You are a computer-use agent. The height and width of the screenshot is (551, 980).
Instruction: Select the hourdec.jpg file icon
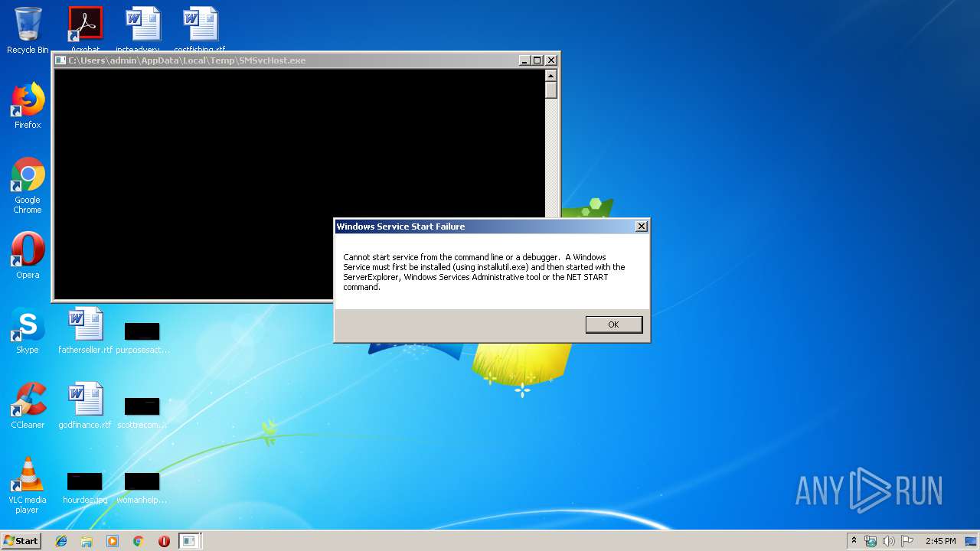(x=85, y=487)
